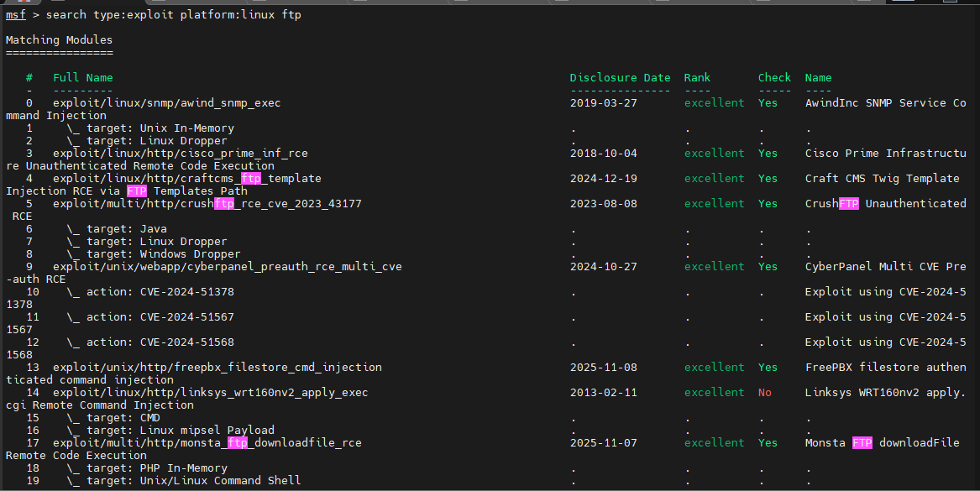Click "Exploit using CVE-2024-5" in row 11

click(x=886, y=317)
